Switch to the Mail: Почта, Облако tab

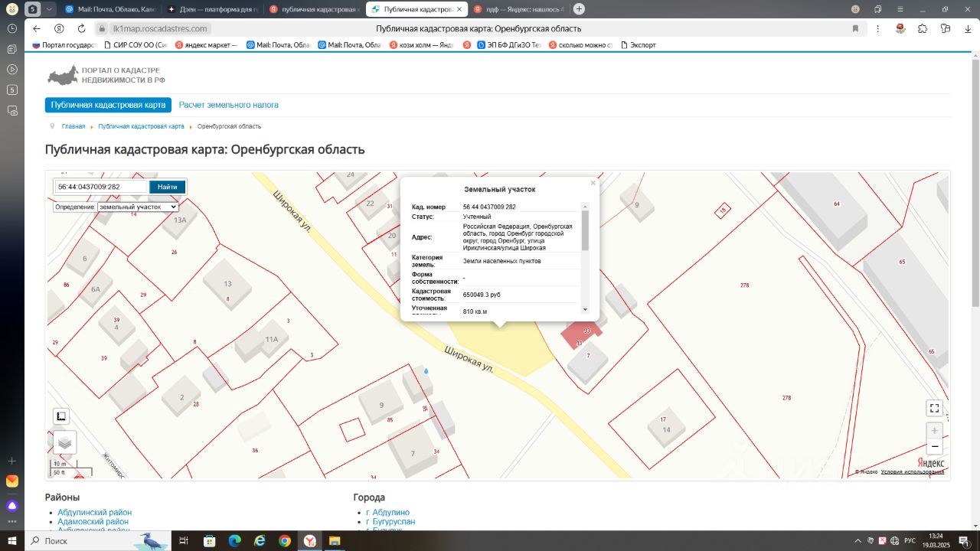pyautogui.click(x=109, y=9)
